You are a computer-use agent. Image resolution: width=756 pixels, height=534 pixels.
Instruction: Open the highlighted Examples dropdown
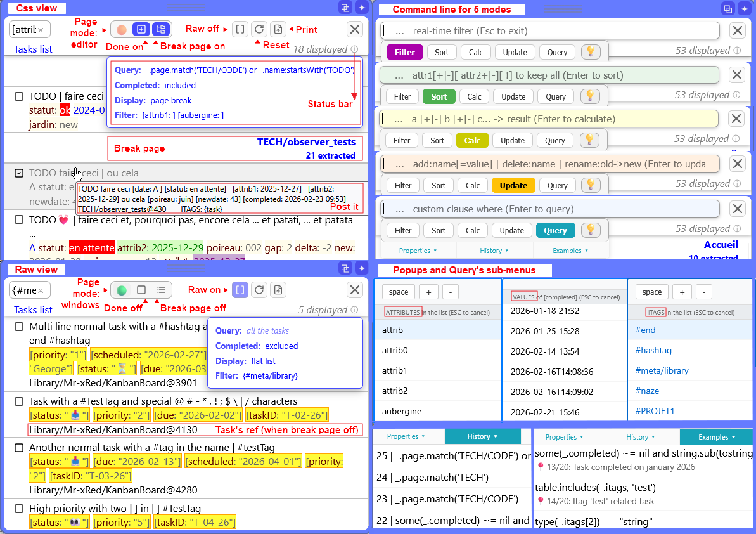tap(717, 437)
